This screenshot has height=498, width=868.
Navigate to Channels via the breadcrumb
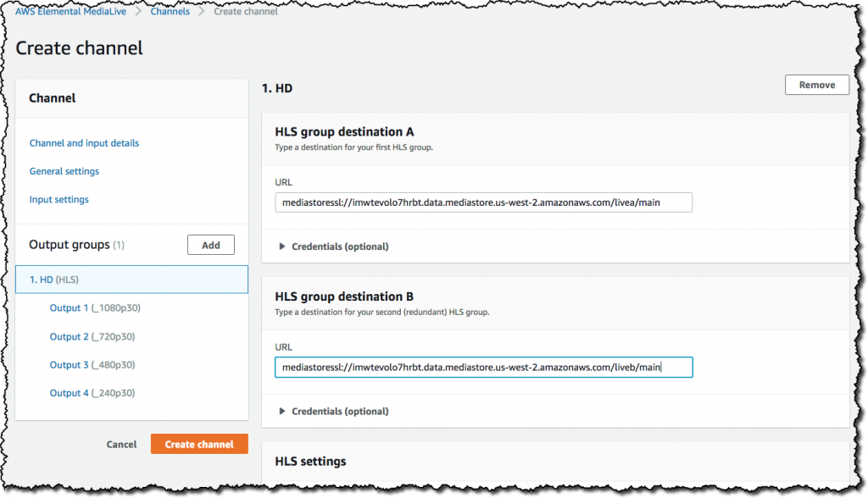(170, 11)
